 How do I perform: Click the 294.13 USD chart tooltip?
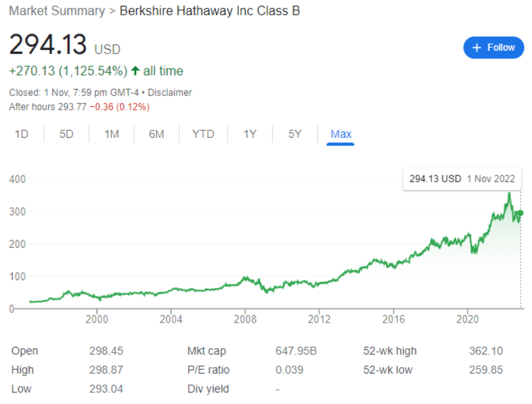[462, 178]
